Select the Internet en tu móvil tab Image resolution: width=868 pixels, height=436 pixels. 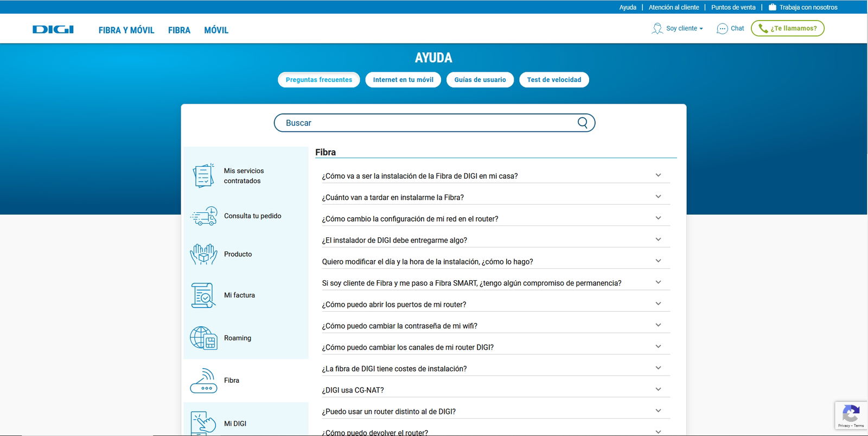point(403,80)
